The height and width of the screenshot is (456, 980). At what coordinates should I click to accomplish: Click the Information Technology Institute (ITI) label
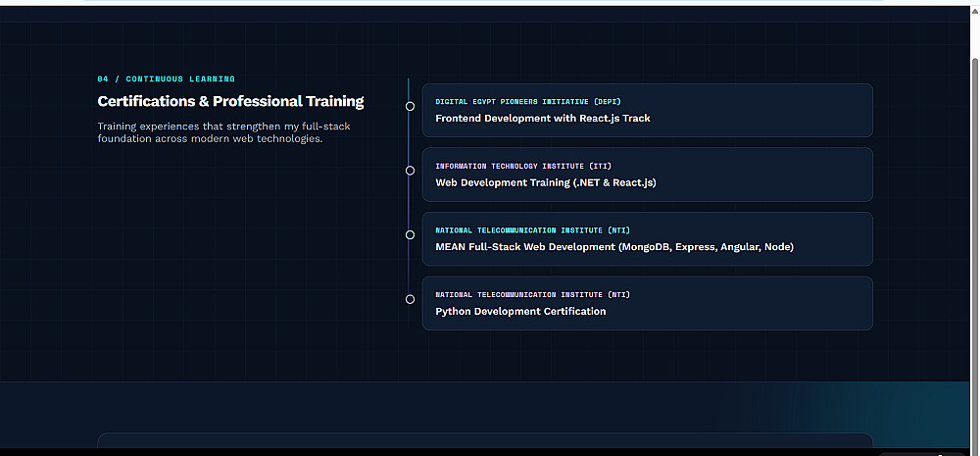(x=523, y=166)
